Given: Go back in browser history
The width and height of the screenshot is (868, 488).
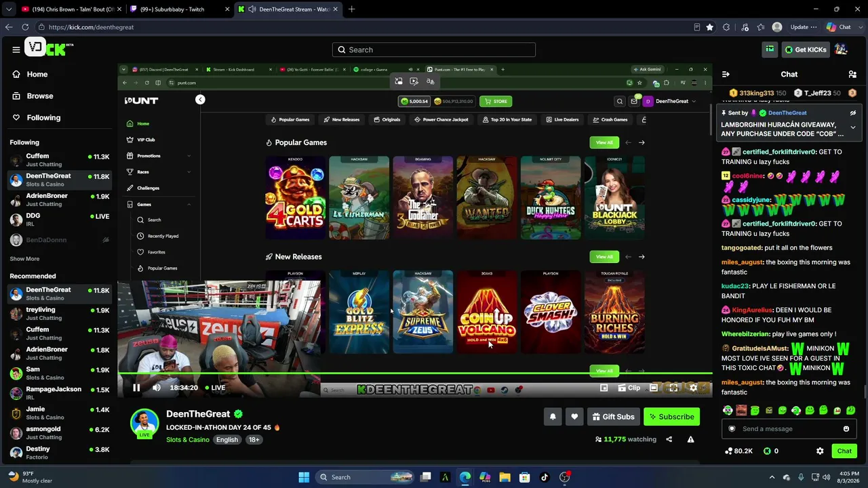Looking at the screenshot, I should 9,27.
